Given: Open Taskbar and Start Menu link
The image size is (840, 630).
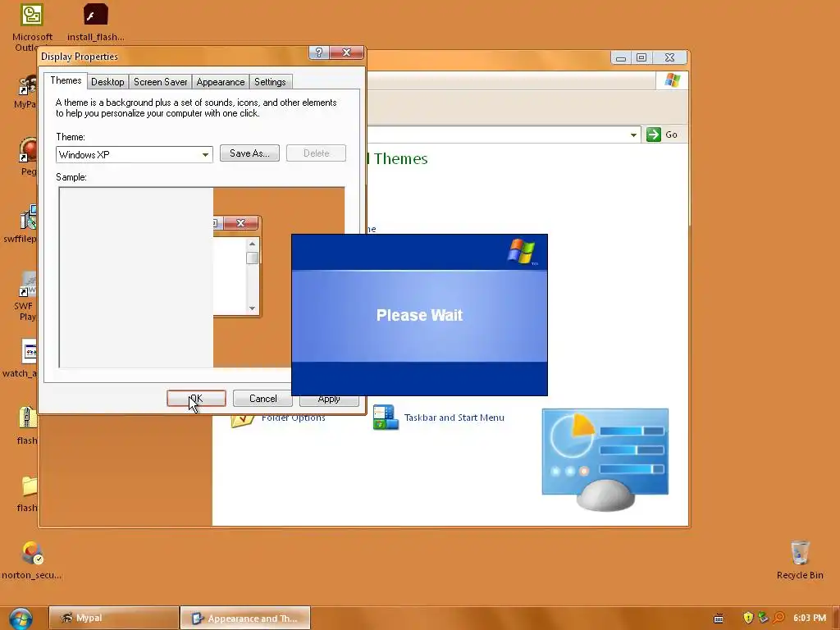Looking at the screenshot, I should (454, 418).
